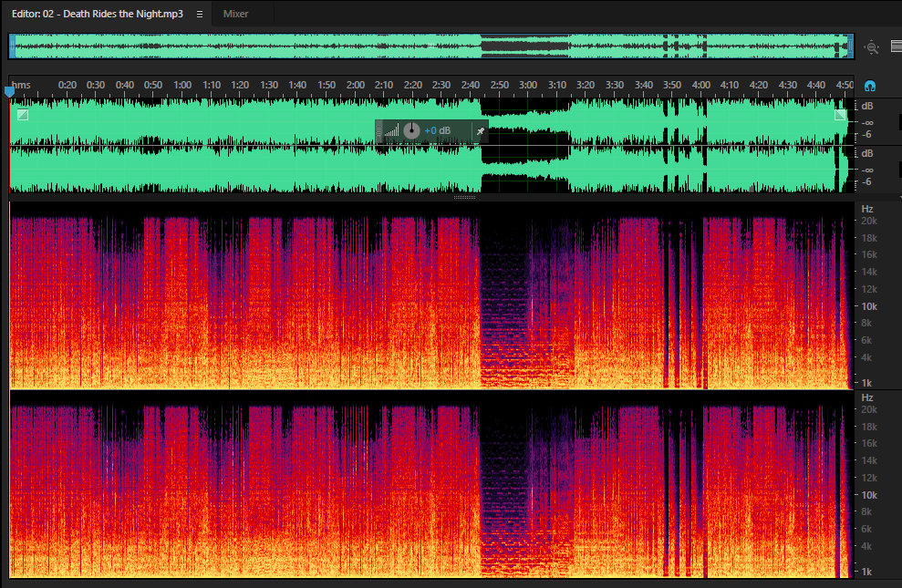The image size is (902, 588).
Task: Click 4:30 on the time ruler
Action: click(787, 85)
